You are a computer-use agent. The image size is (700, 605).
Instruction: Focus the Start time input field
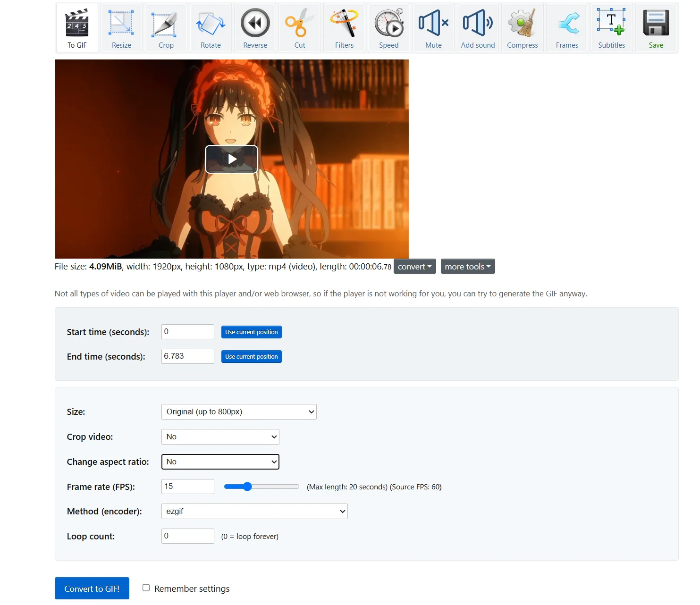(x=188, y=332)
